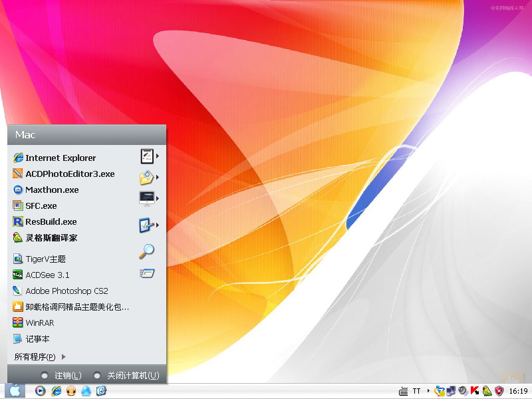532x399 pixels.
Task: Click the volume speaker tray icon
Action: coord(463,391)
